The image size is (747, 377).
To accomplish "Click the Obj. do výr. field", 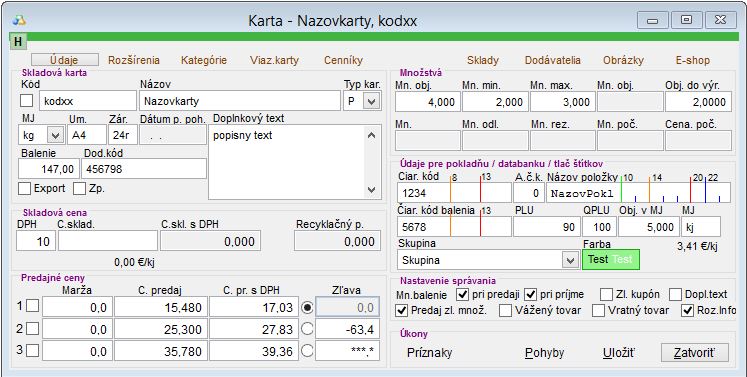I will 698,102.
